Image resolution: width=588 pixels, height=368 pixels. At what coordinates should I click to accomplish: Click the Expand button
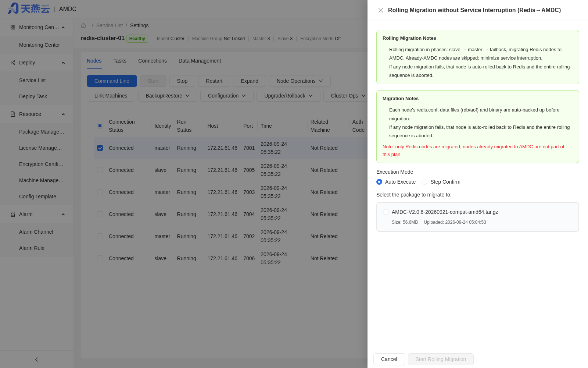[250, 81]
